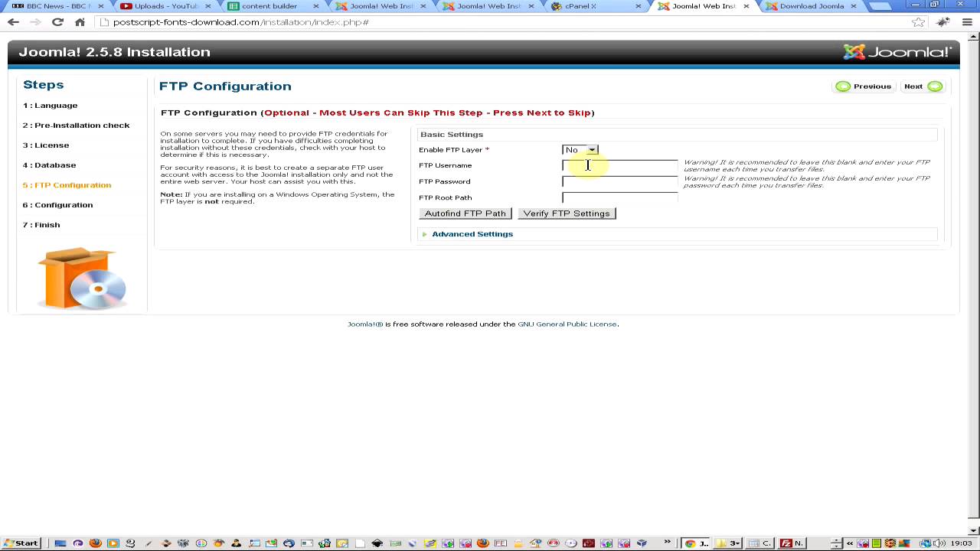Screen dimensions: 980x551
Task: Click the Show Desktop quick launch icon
Action: coord(60,543)
